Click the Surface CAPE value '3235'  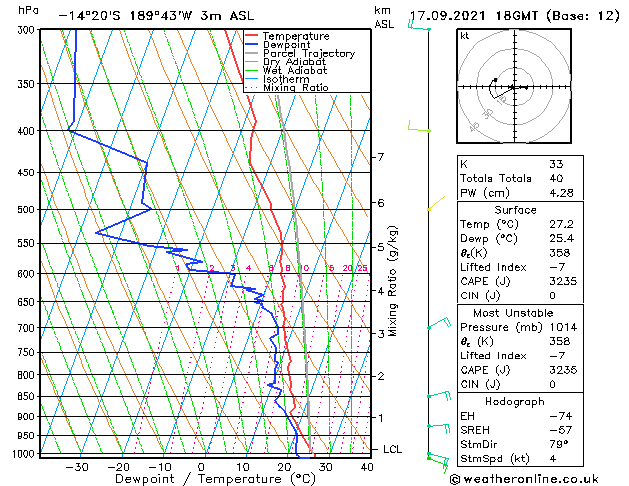point(563,281)
